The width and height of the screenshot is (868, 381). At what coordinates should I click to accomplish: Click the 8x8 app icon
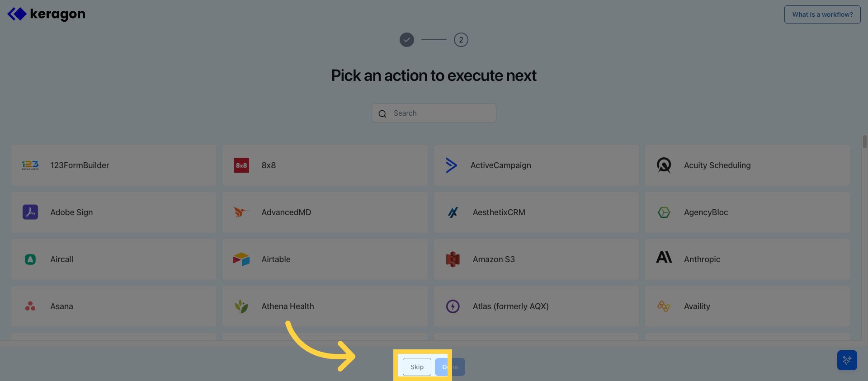[241, 165]
